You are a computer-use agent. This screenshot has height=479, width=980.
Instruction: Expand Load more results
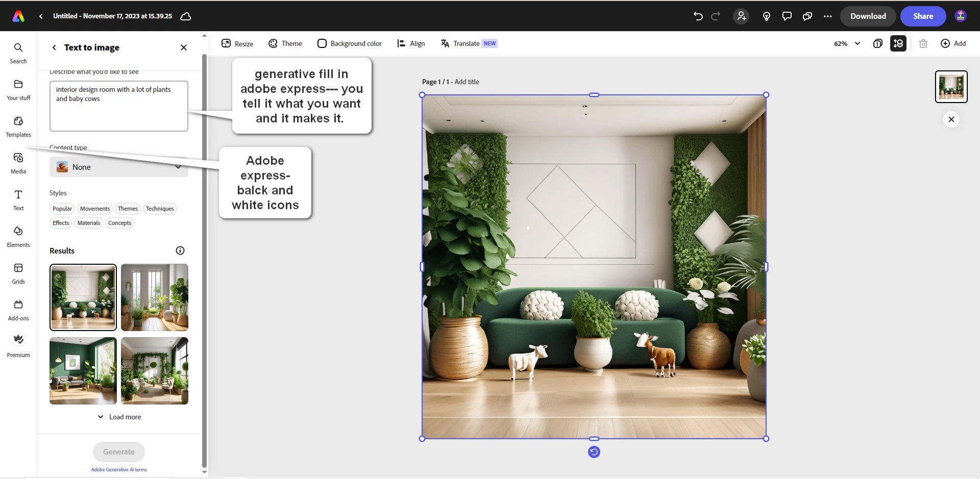tap(119, 417)
